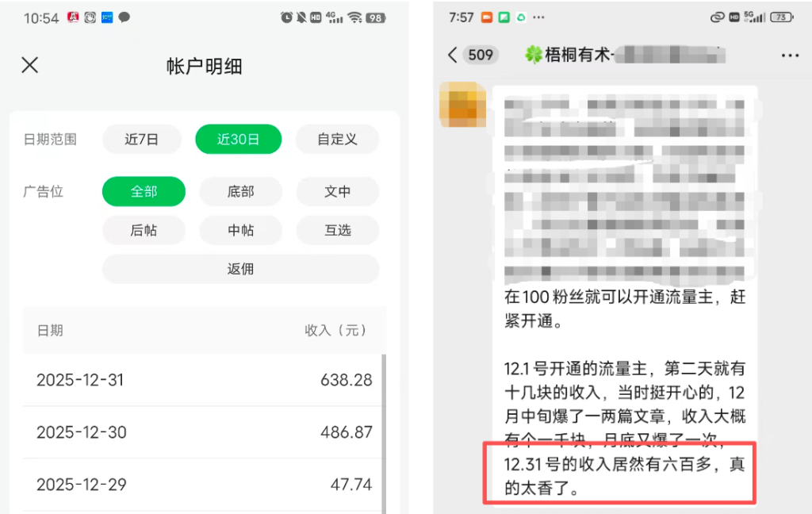Tap the HD icon in the right status bar
This screenshot has height=514, width=812.
pyautogui.click(x=316, y=17)
